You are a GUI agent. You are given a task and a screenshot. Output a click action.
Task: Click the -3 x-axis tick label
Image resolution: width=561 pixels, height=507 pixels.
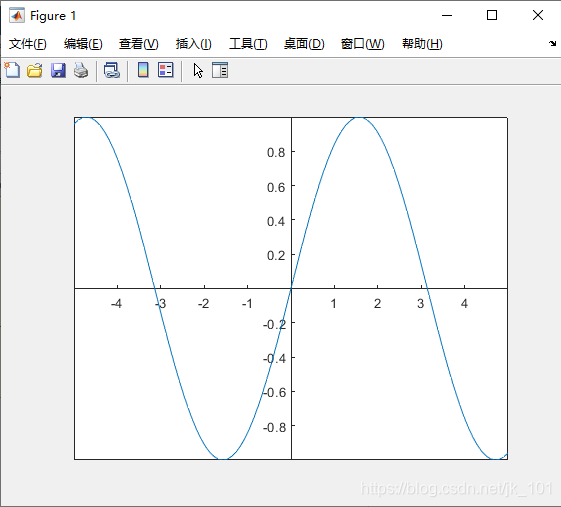click(161, 304)
